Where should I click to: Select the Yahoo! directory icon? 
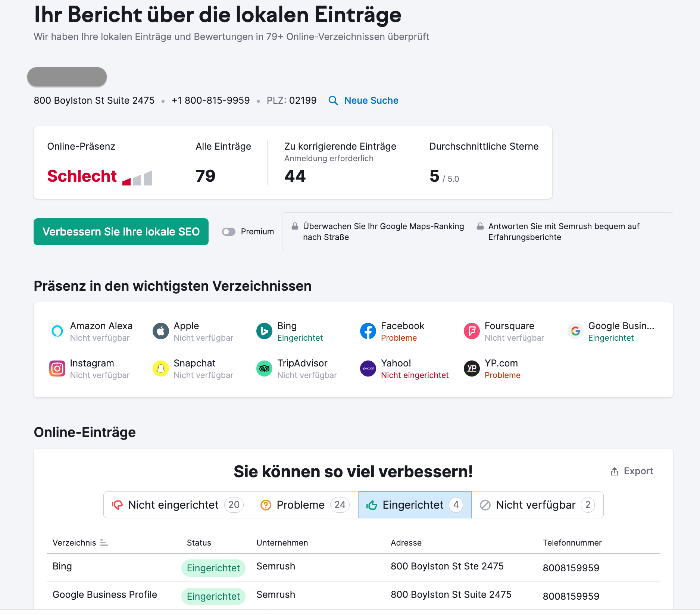368,368
